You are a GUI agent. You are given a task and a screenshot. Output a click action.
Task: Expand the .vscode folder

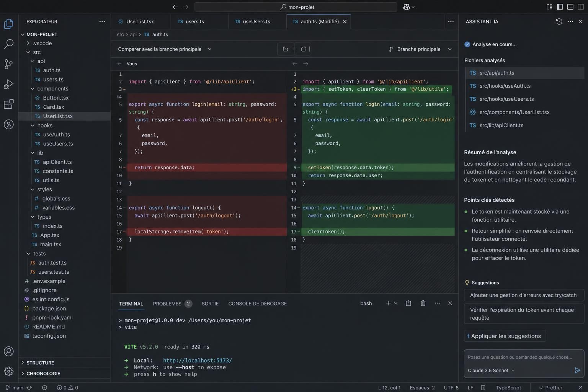pyautogui.click(x=42, y=43)
